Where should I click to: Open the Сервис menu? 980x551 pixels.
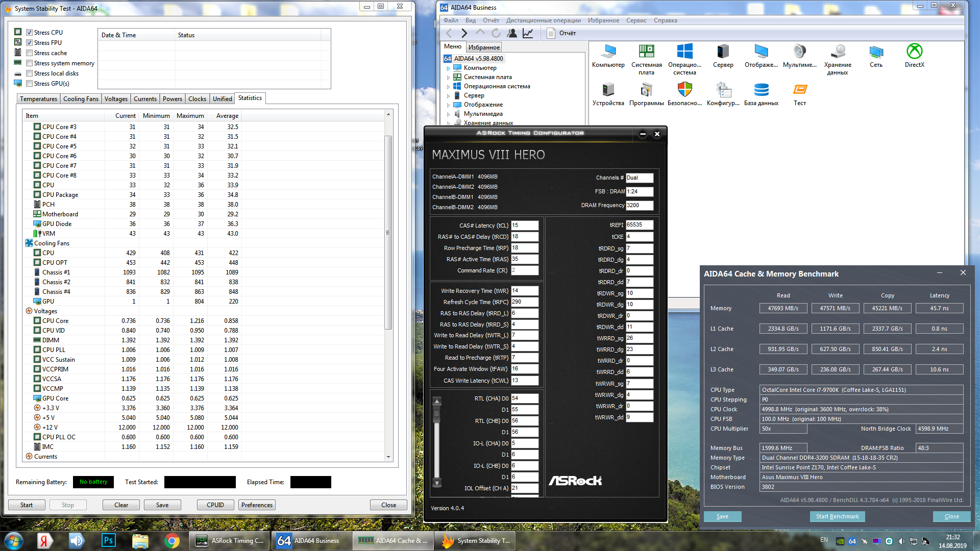(x=636, y=20)
